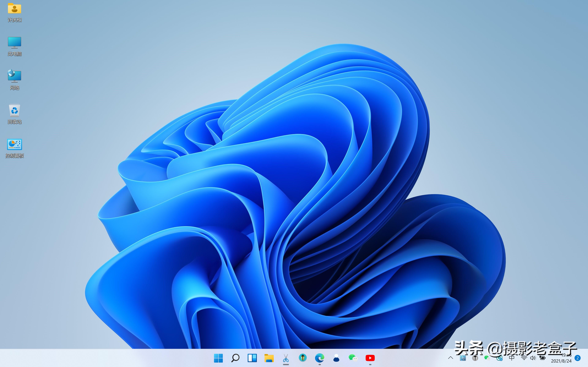Launch Microsoft Edge from the taskbar

click(320, 358)
